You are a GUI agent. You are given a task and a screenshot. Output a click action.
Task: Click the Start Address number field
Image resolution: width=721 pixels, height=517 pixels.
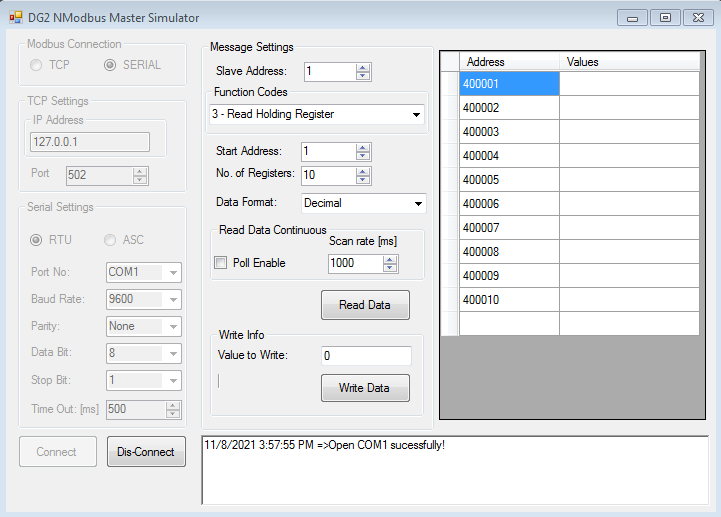click(328, 152)
